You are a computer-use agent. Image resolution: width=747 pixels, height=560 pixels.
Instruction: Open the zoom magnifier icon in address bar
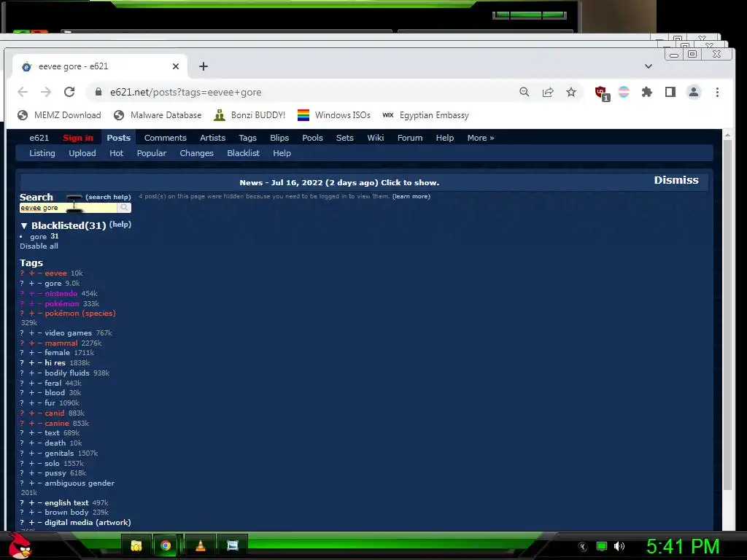click(x=524, y=92)
